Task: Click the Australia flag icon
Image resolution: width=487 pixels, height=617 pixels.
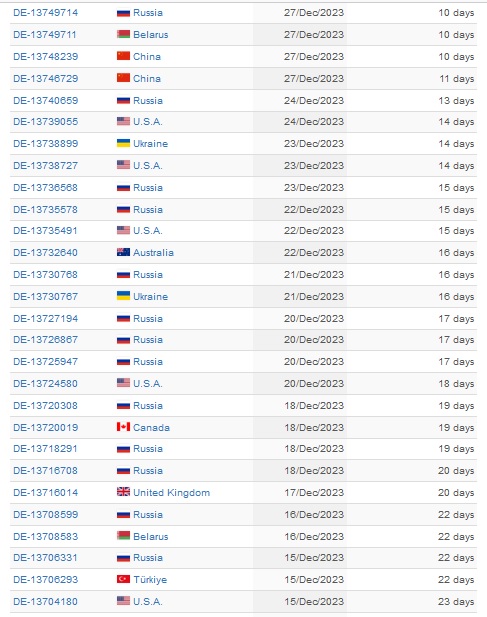Action: pyautogui.click(x=123, y=252)
